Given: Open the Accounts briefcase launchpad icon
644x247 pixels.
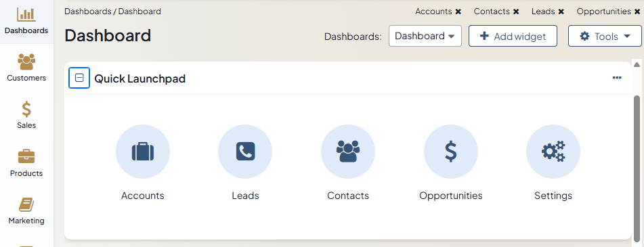Looking at the screenshot, I should (142, 152).
